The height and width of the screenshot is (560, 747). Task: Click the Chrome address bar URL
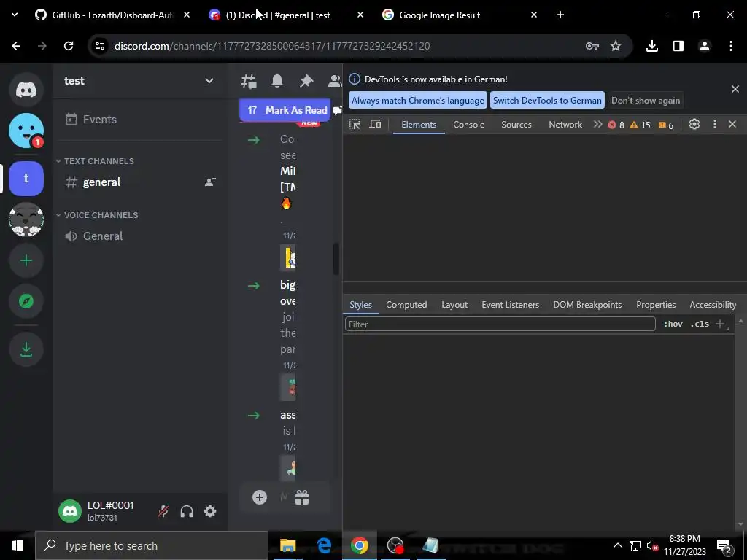(x=272, y=46)
